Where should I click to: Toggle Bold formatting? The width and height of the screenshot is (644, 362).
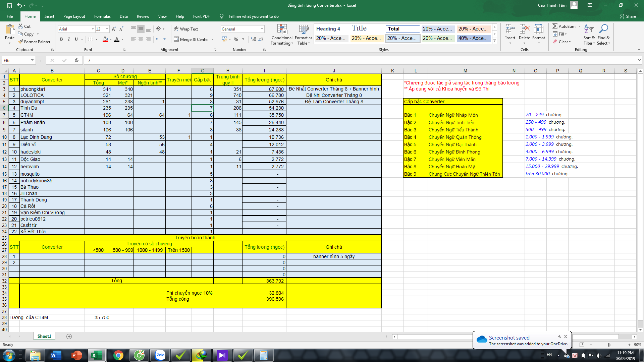(x=61, y=40)
